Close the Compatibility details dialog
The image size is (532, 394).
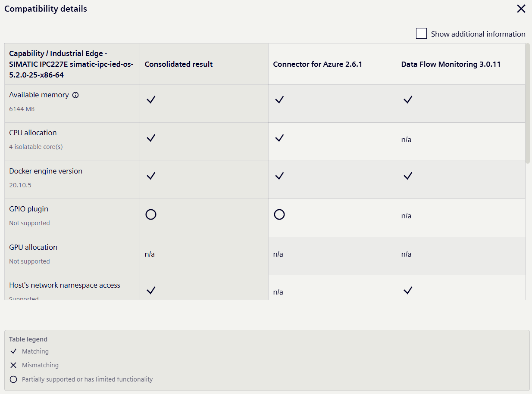521,9
